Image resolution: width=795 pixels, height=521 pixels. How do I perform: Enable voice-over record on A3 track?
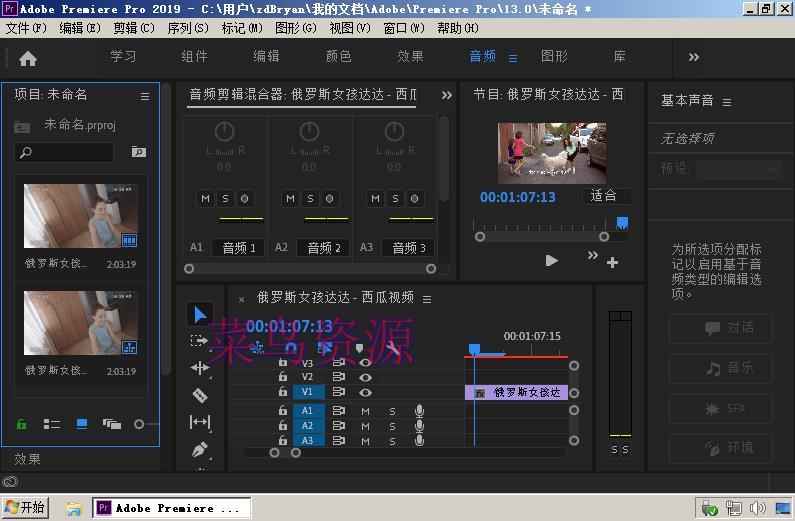pos(419,440)
